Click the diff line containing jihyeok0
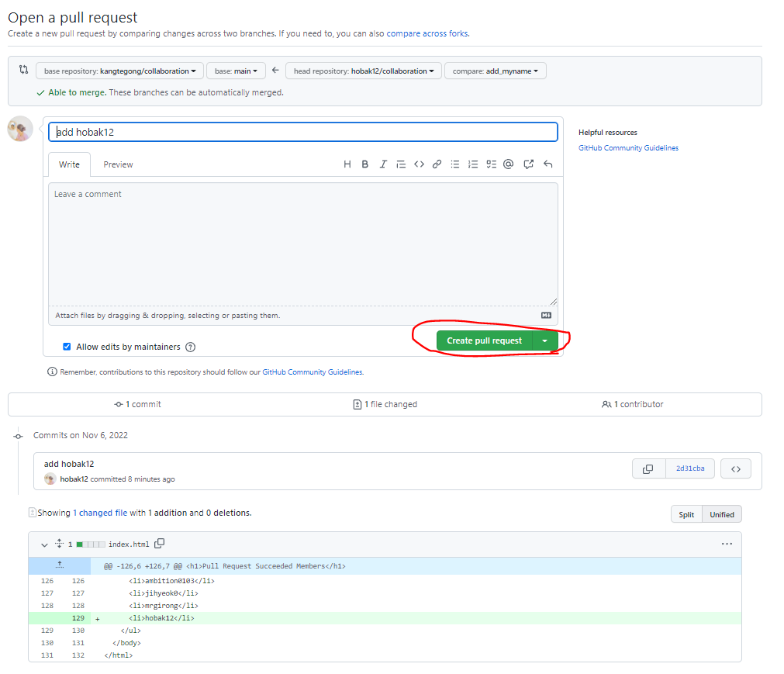The image size is (784, 674). 385,593
